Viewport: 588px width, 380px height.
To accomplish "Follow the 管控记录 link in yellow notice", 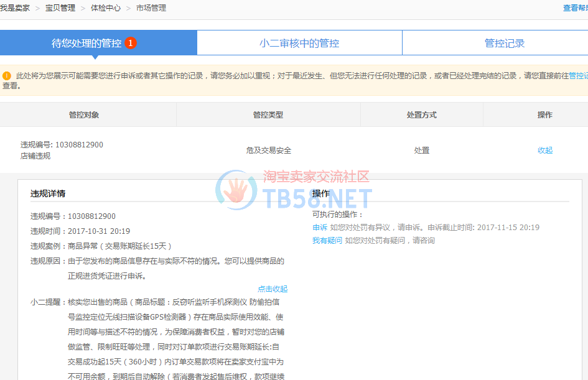I will pyautogui.click(x=578, y=76).
